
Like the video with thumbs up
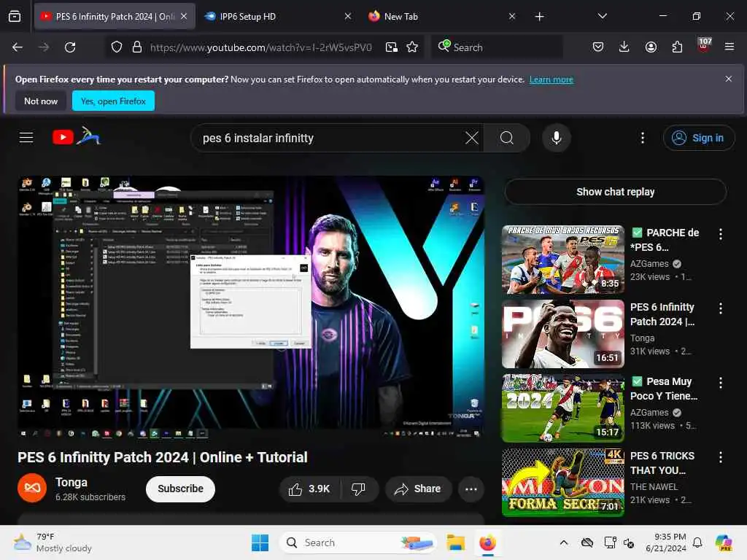tap(309, 489)
